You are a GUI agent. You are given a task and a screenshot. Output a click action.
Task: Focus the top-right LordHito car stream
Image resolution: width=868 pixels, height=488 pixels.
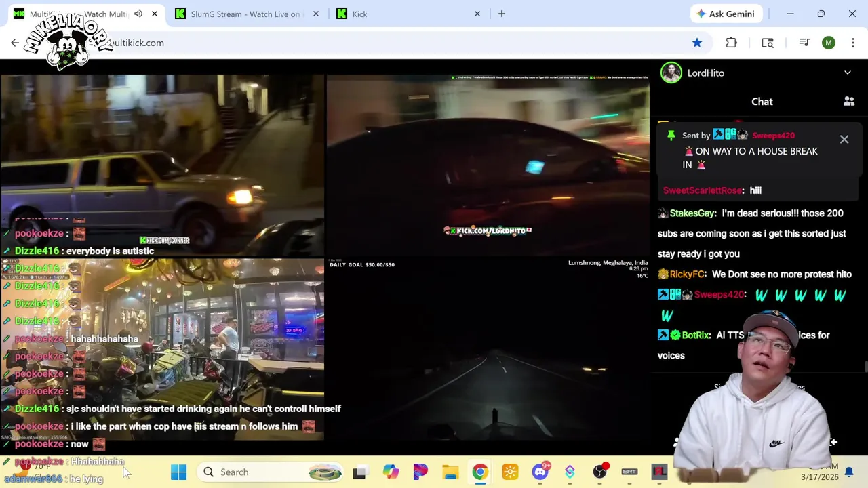click(488, 165)
